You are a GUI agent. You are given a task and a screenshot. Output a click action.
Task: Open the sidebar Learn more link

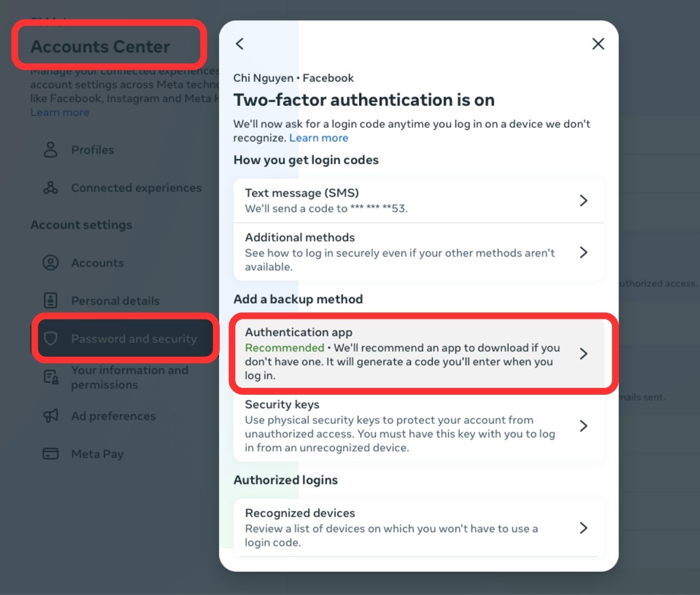coord(60,112)
